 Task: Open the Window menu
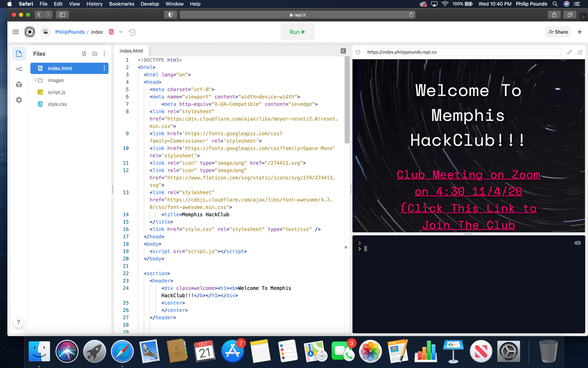[x=175, y=4]
